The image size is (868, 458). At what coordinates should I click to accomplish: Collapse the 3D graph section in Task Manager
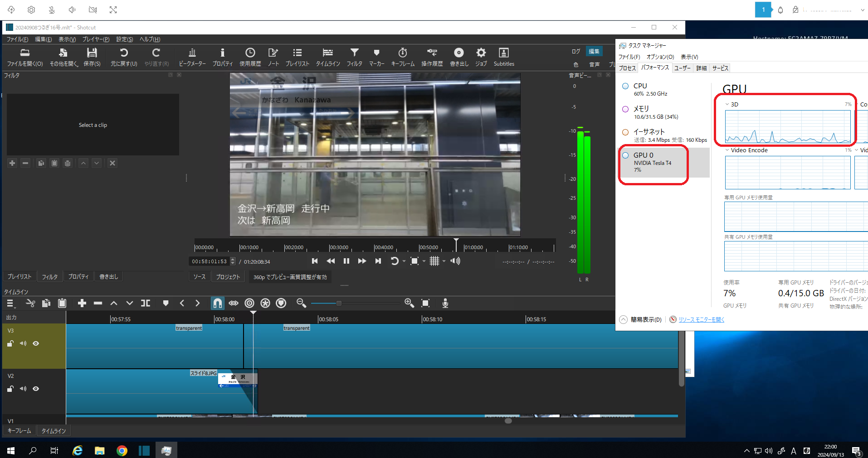(x=727, y=104)
